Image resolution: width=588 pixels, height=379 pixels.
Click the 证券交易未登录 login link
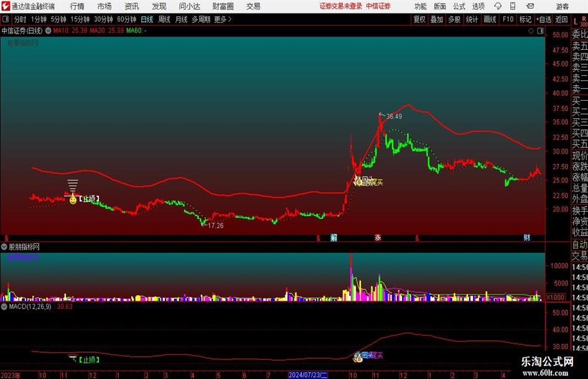point(341,6)
